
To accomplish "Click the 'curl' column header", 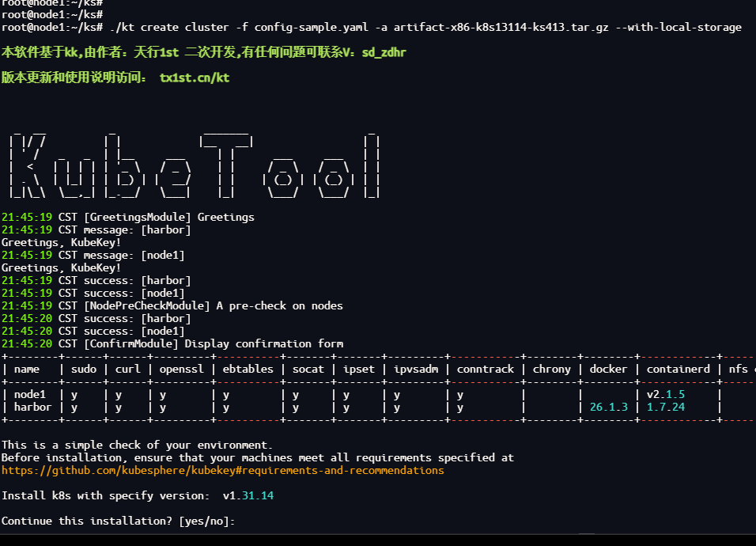I will [x=128, y=369].
